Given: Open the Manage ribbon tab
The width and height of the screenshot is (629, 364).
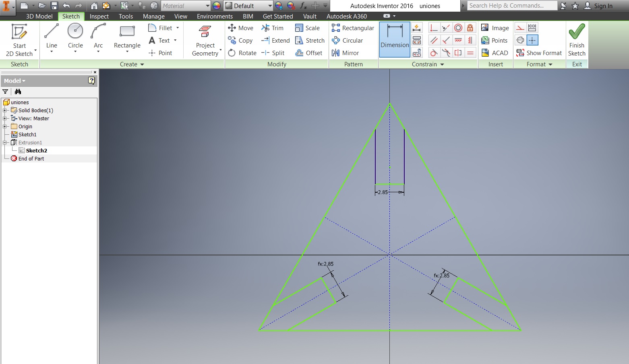Looking at the screenshot, I should pyautogui.click(x=154, y=16).
